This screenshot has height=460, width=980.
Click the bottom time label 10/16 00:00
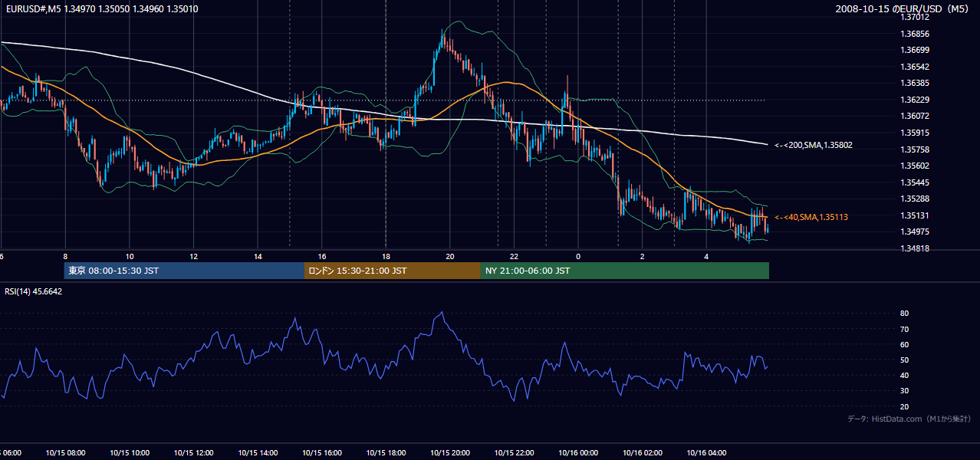(x=578, y=453)
